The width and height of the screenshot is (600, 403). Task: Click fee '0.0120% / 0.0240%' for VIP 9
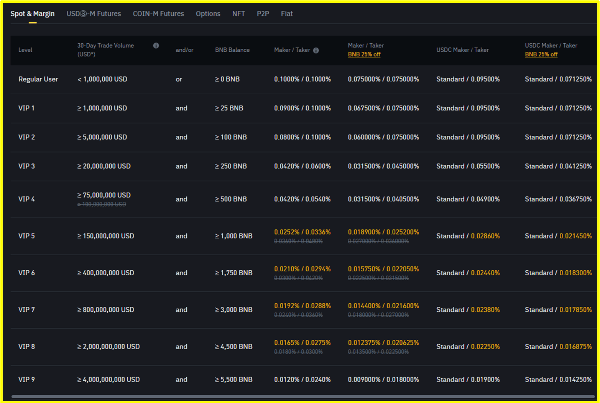click(x=302, y=380)
